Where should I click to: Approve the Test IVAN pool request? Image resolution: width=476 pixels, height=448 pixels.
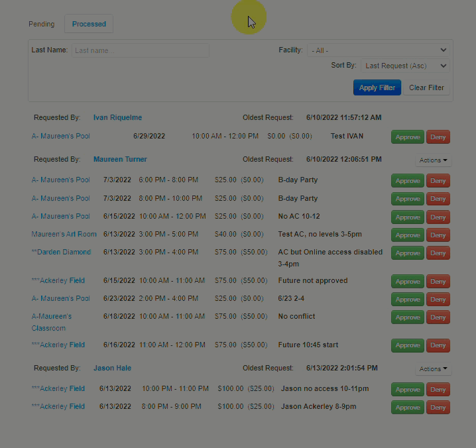407,137
